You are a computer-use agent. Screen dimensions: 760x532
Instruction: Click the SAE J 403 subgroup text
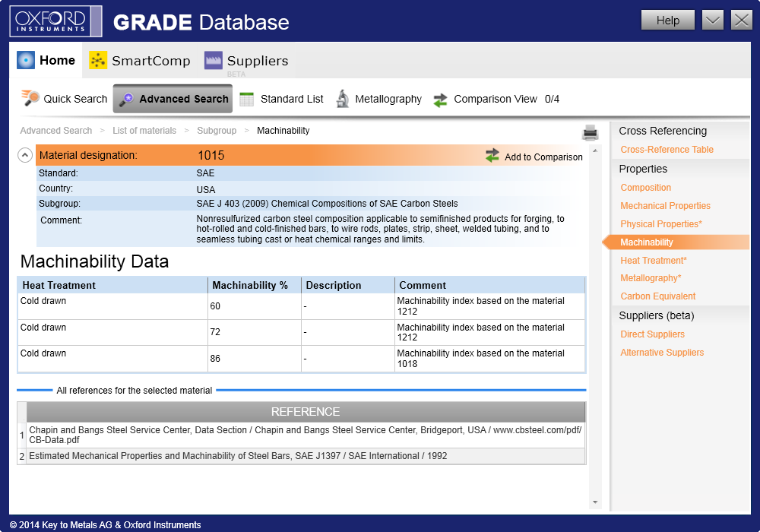click(x=327, y=204)
